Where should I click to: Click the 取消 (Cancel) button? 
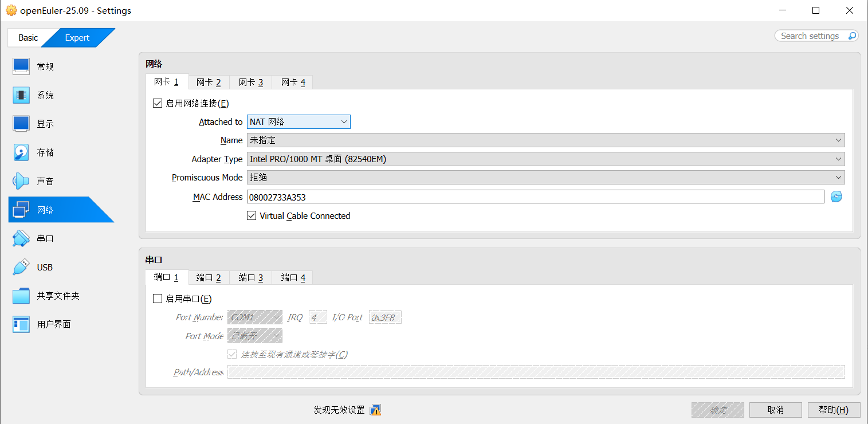(x=775, y=410)
